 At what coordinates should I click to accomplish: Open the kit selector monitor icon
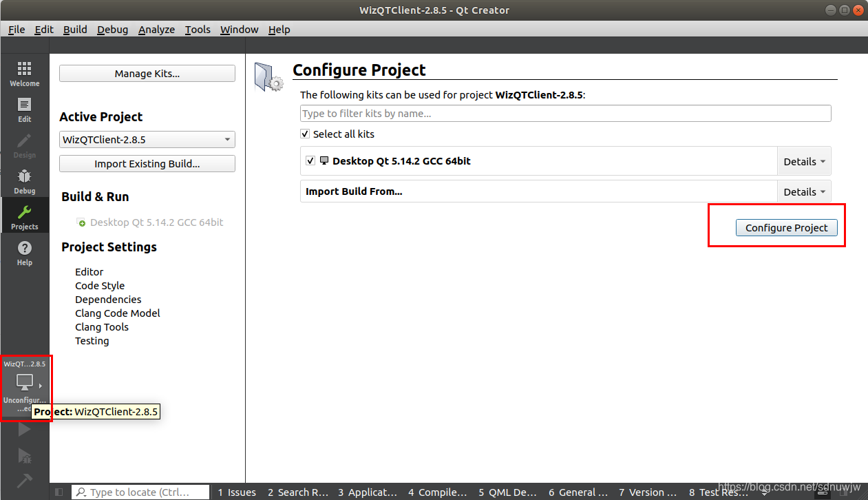pos(25,382)
